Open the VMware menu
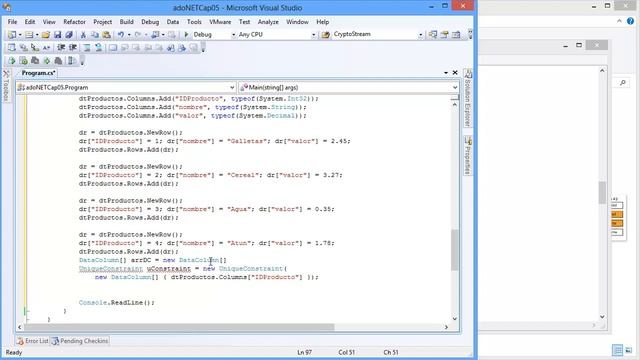 tap(220, 22)
